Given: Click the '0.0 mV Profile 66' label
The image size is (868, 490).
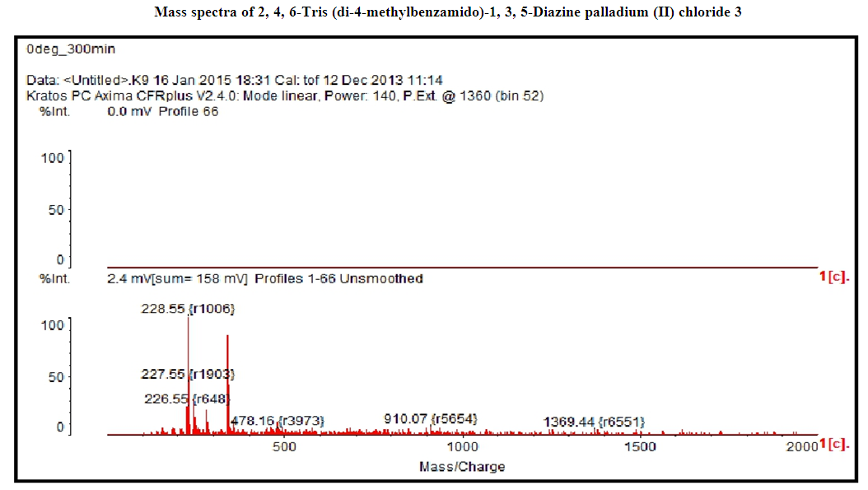Looking at the screenshot, I should click(x=163, y=111).
